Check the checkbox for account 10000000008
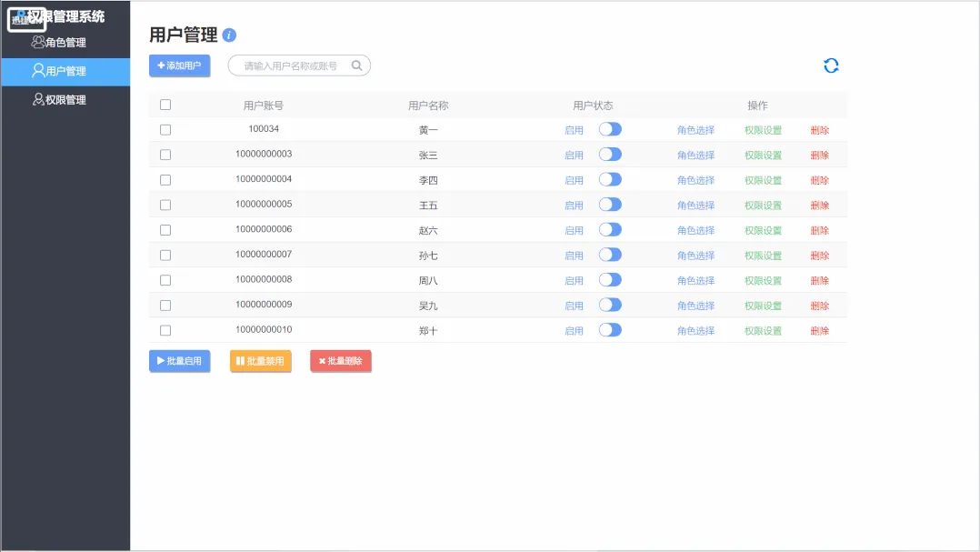The image size is (980, 552). click(x=165, y=280)
